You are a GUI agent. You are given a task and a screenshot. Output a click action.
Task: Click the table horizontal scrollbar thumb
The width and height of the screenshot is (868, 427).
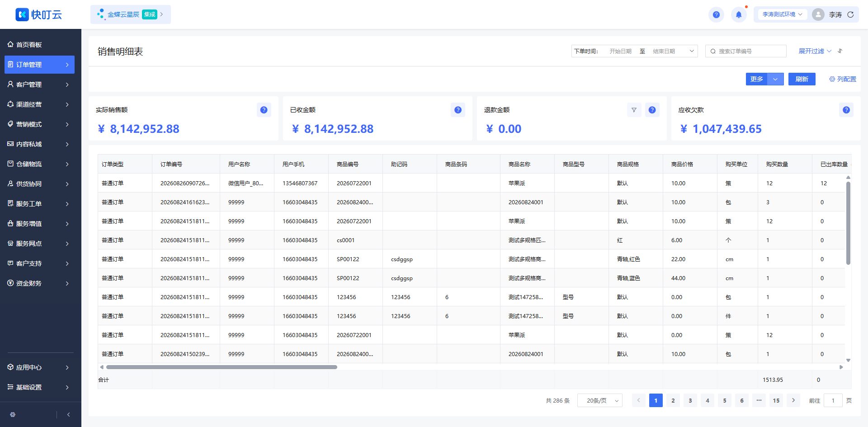click(x=222, y=367)
